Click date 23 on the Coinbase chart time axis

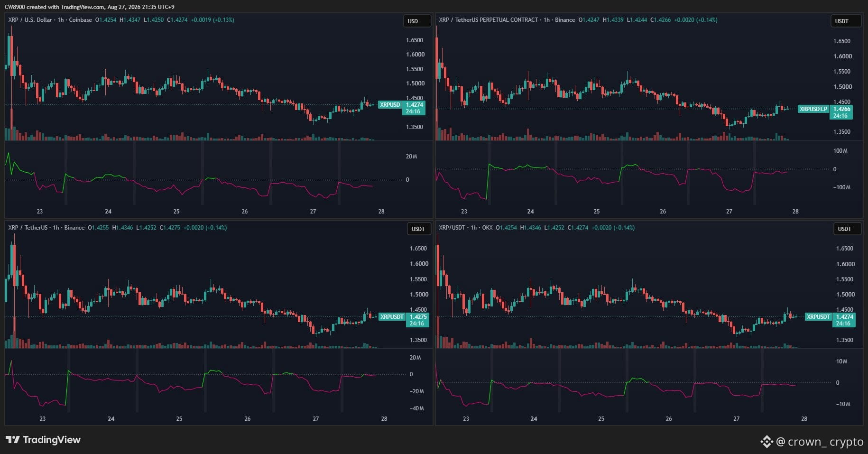tap(40, 212)
